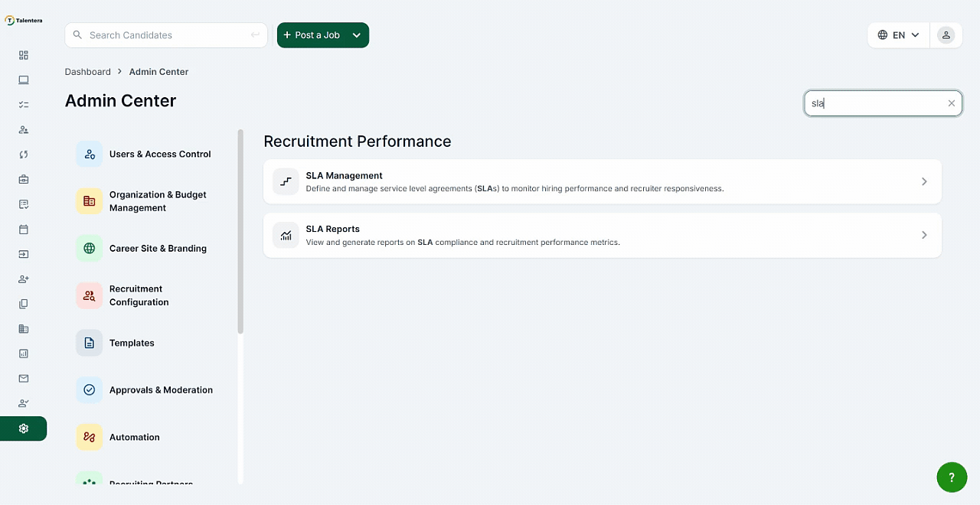The height and width of the screenshot is (505, 980).
Task: Click the Post a Job button
Action: 312,35
